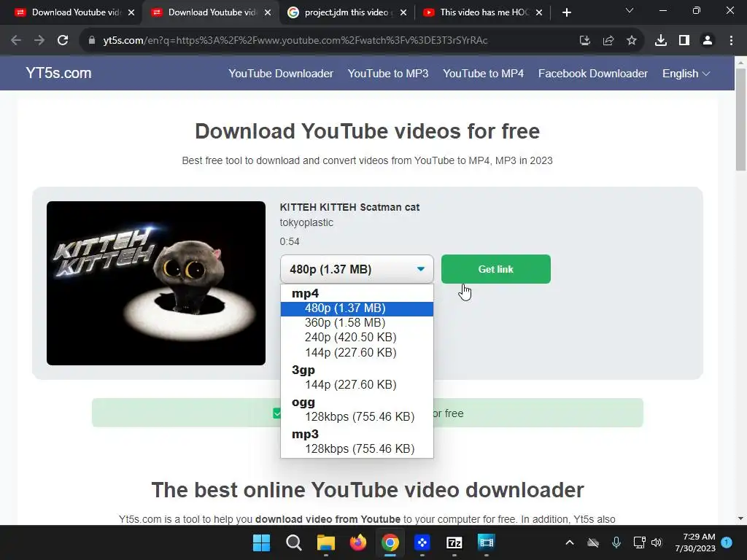Viewport: 747px width, 560px height.
Task: Click the green Get link button
Action: [x=495, y=269]
